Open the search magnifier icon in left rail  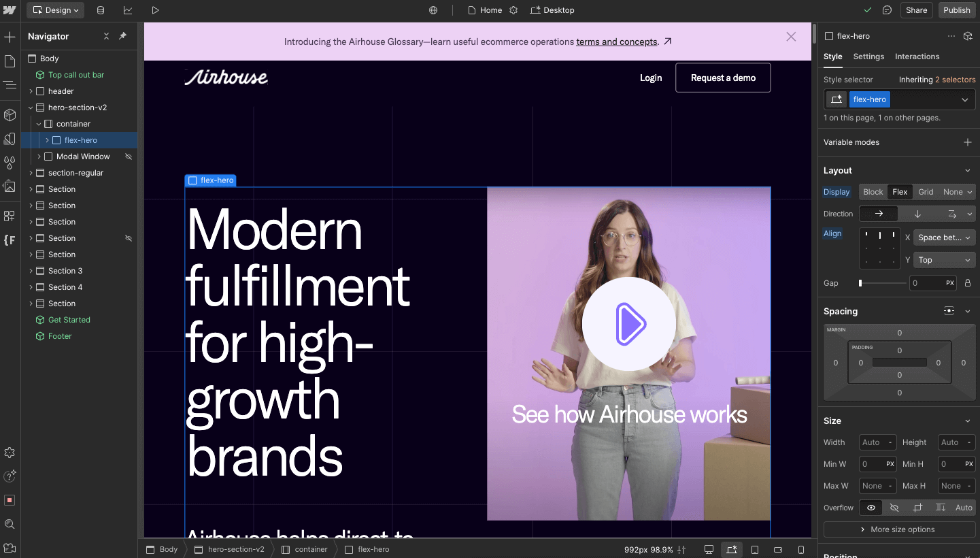(x=10, y=524)
